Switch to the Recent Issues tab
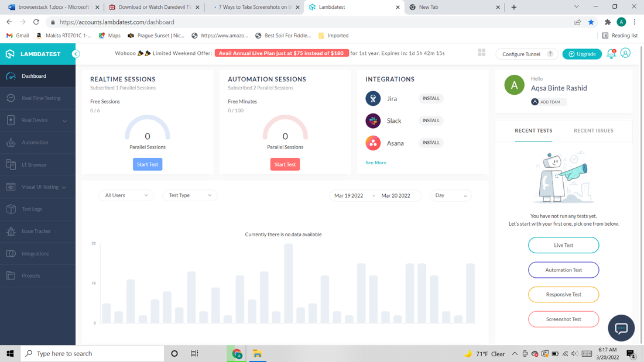644x362 pixels. pos(594,130)
